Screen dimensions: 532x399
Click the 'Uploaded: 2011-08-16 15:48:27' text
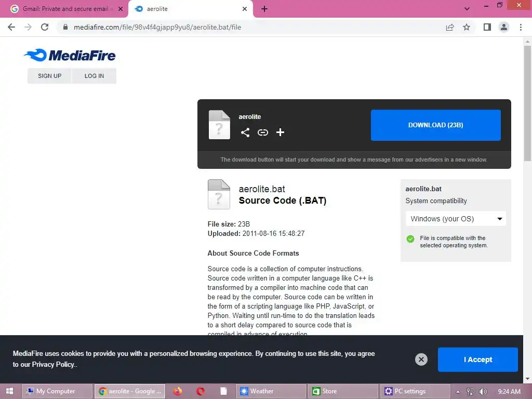point(256,233)
